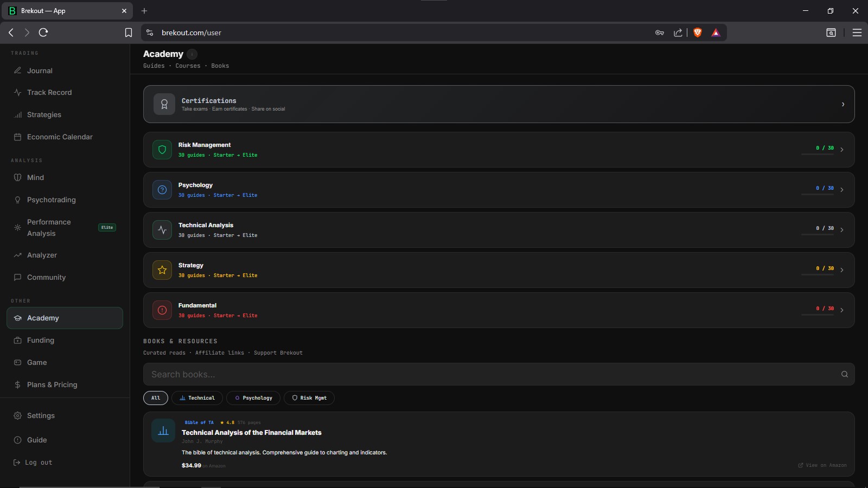The image size is (868, 488).
Task: Expand the Strategy row chevron
Action: click(x=842, y=270)
